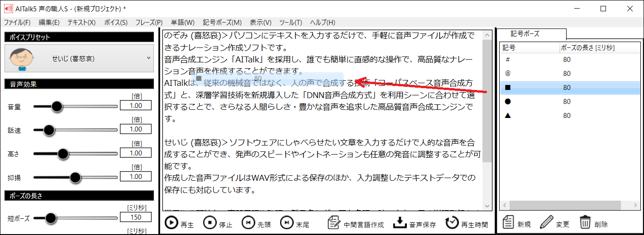Open the voice preset dropdown
Viewport: 644px width, 235px height.
[x=80, y=58]
